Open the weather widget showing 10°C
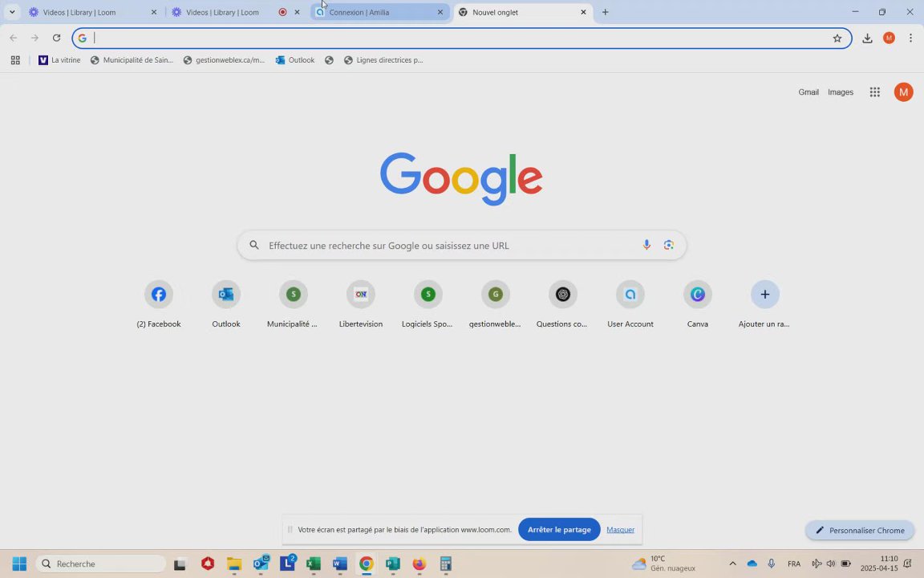The image size is (924, 578). tap(663, 564)
